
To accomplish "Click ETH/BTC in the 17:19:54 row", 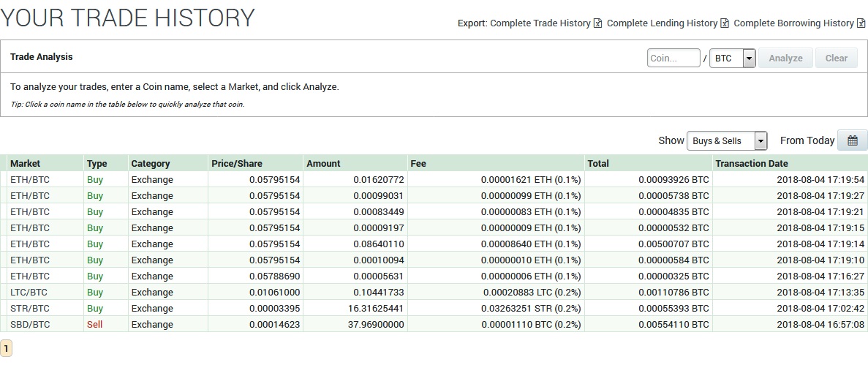I will coord(30,179).
